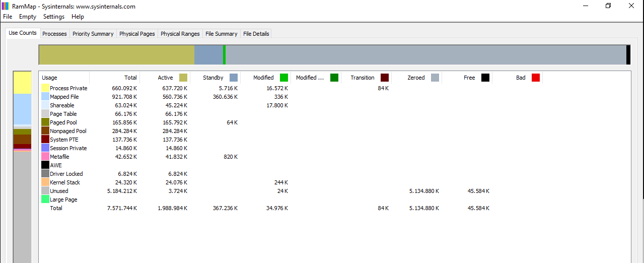Click the 1.988.984 K active total

tap(173, 208)
